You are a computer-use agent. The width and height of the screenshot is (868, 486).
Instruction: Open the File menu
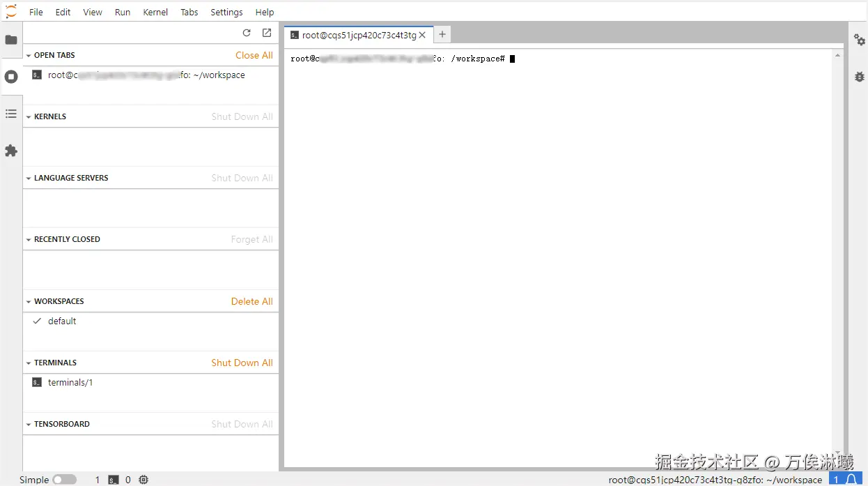tap(36, 12)
